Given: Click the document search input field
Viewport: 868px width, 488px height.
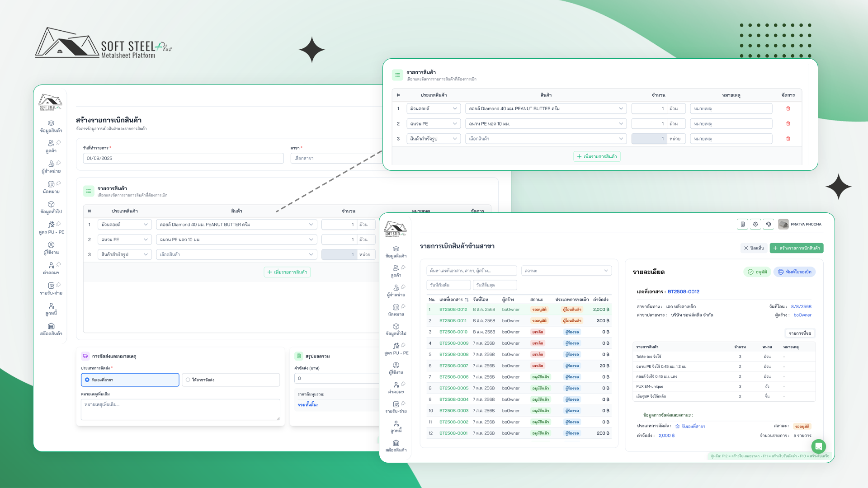Looking at the screenshot, I should point(471,271).
